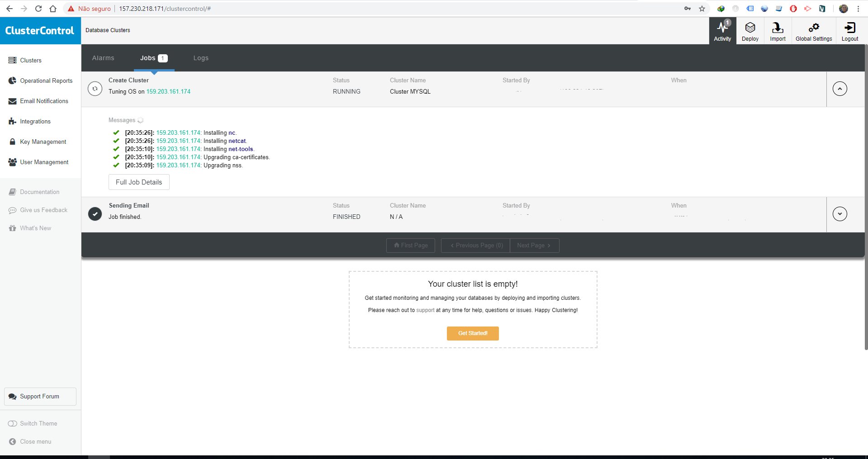868x459 pixels.
Task: Open the Integrations section
Action: [x=35, y=121]
